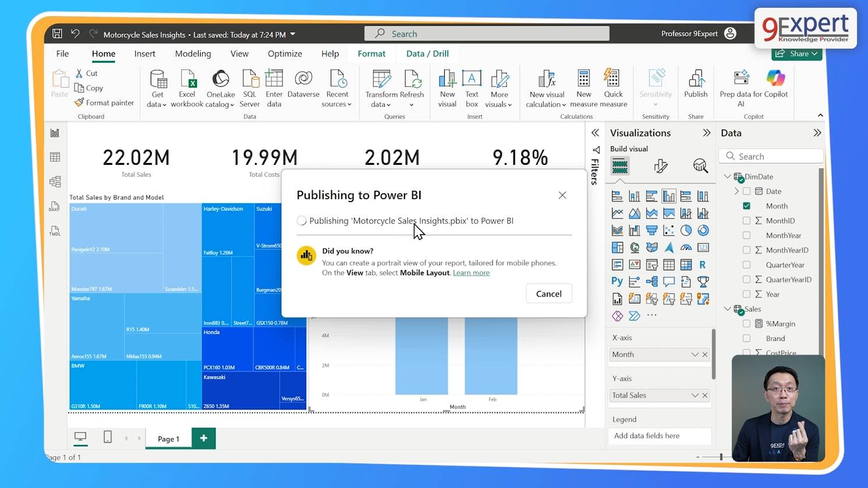The image size is (868, 488).
Task: Open the DAX query view
Action: pos(55,206)
